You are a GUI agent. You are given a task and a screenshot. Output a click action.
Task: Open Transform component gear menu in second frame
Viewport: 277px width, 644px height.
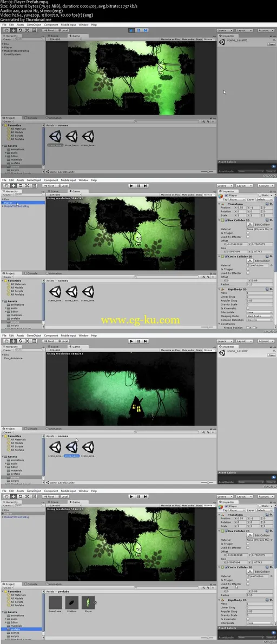point(271,204)
